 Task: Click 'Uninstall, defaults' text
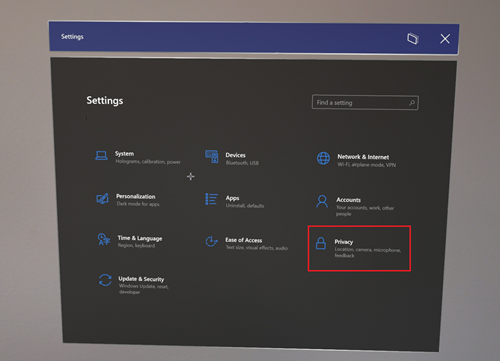pos(245,206)
